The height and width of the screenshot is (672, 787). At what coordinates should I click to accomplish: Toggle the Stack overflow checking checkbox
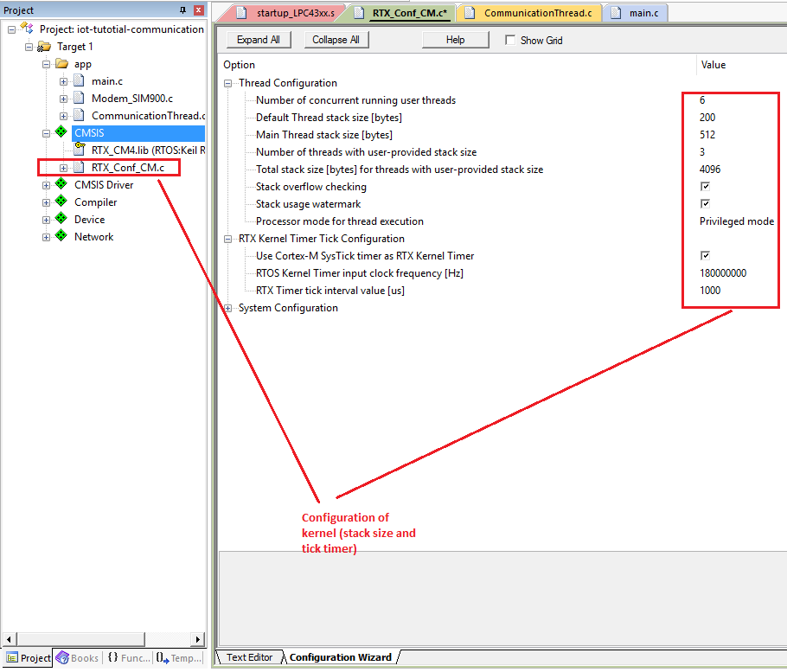[x=706, y=187]
